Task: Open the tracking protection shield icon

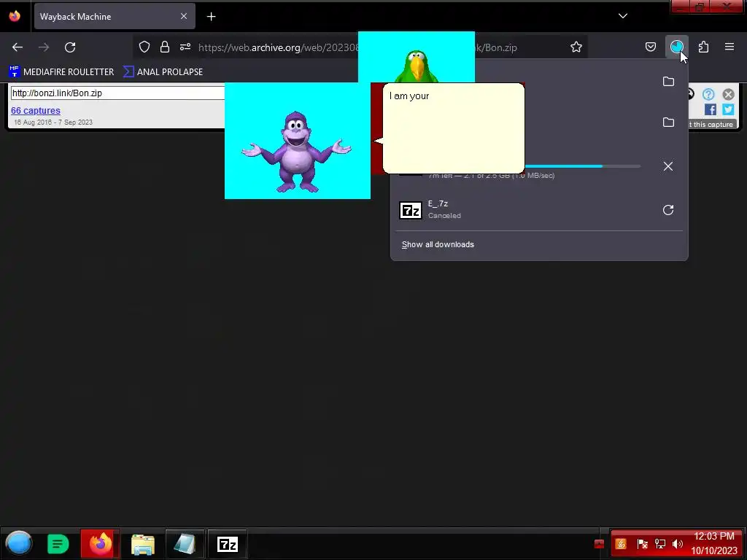Action: pos(144,47)
